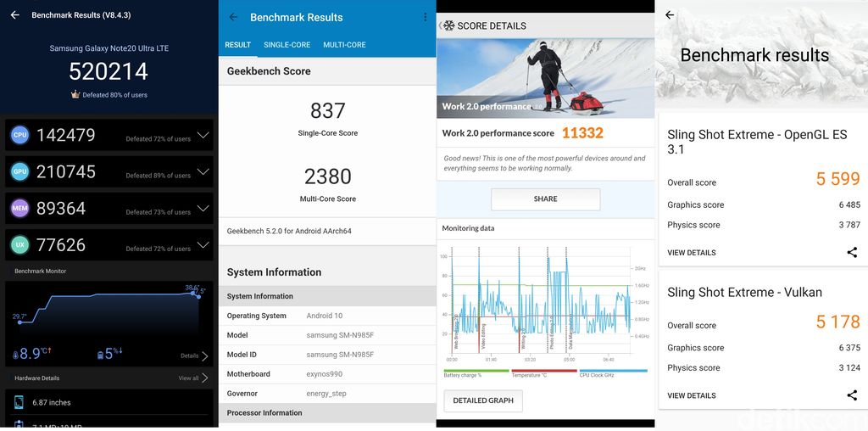Click total score 520214
This screenshot has height=431, width=868.
point(108,71)
